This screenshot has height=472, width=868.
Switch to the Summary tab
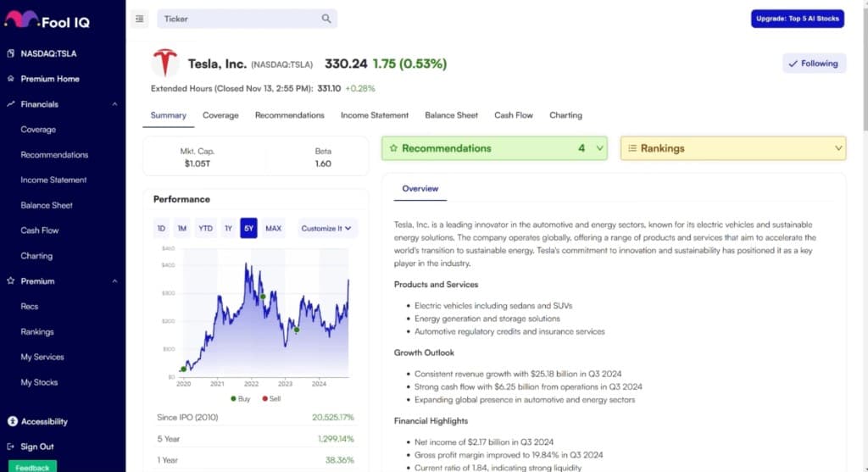[169, 115]
